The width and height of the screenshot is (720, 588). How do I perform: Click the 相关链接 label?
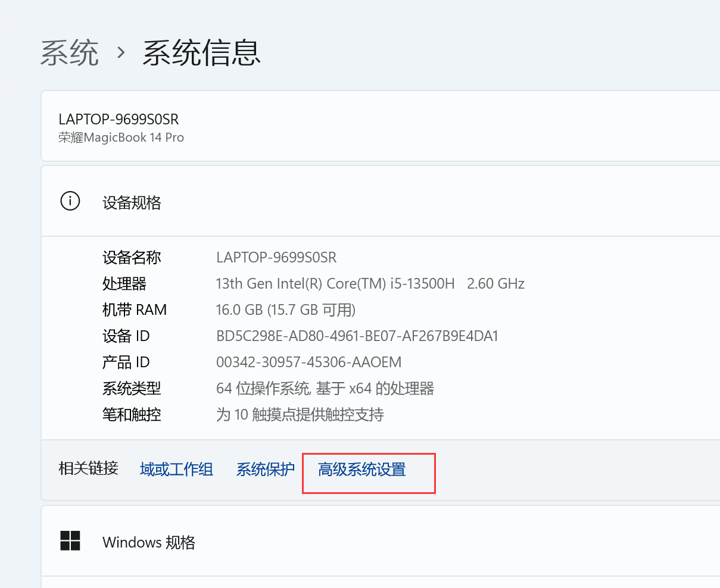point(89,468)
